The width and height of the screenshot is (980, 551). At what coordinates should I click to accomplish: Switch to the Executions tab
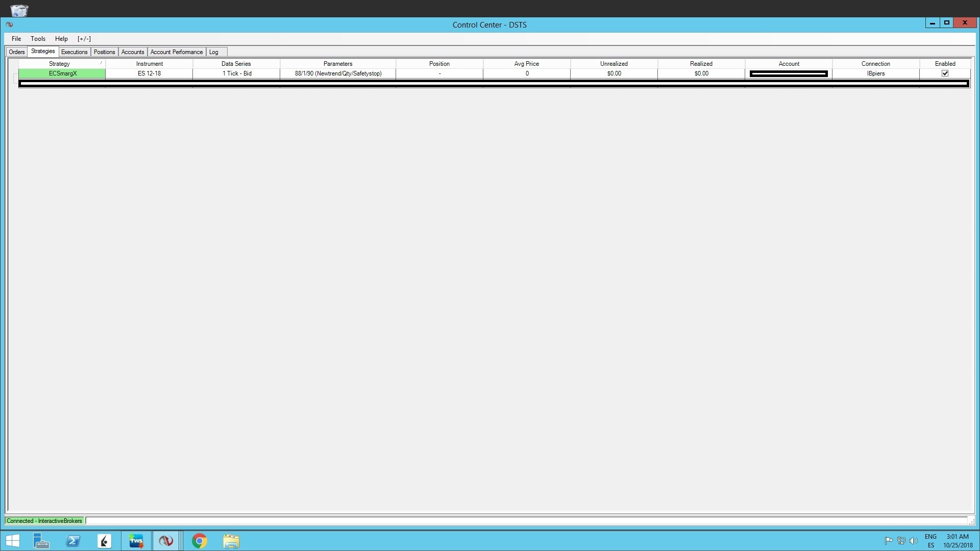pyautogui.click(x=74, y=52)
